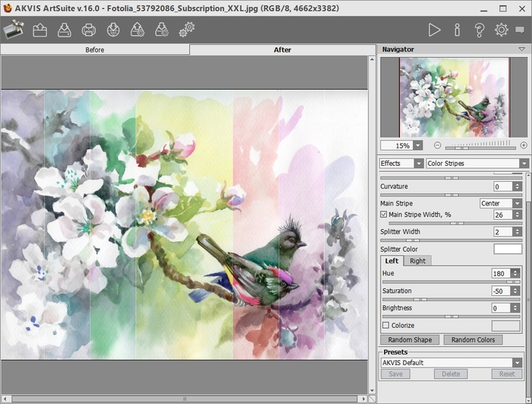The image size is (532, 404).
Task: Click in the Saturation field showing -50
Action: click(501, 291)
